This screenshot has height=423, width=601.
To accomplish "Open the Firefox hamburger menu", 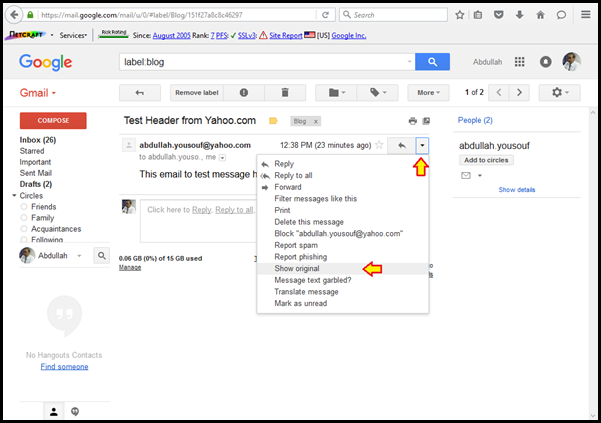I will (585, 15).
